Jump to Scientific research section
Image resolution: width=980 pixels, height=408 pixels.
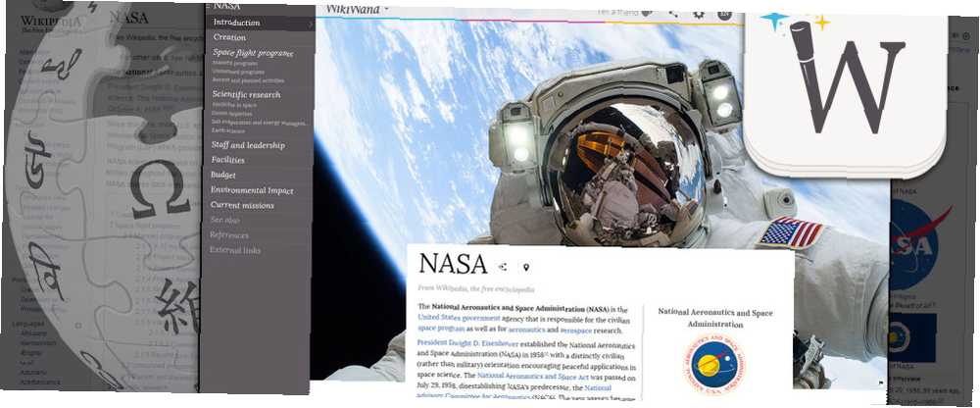pos(246,94)
